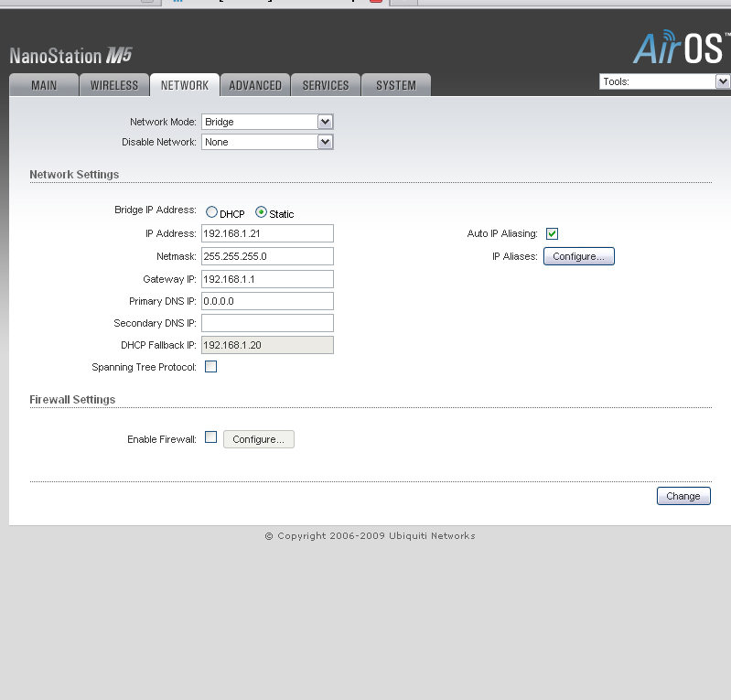Enable Spanning Tree Protocol checkbox
This screenshot has width=731, height=700.
click(x=210, y=367)
